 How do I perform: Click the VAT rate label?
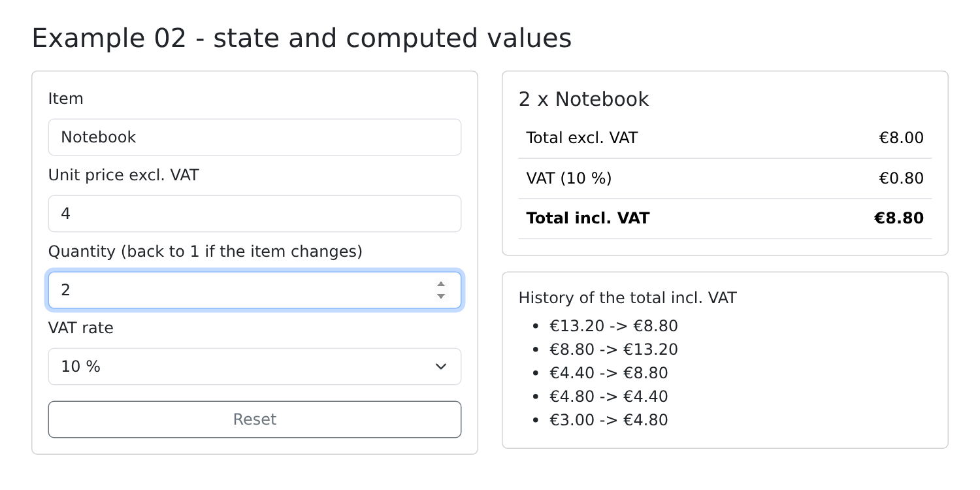[81, 328]
